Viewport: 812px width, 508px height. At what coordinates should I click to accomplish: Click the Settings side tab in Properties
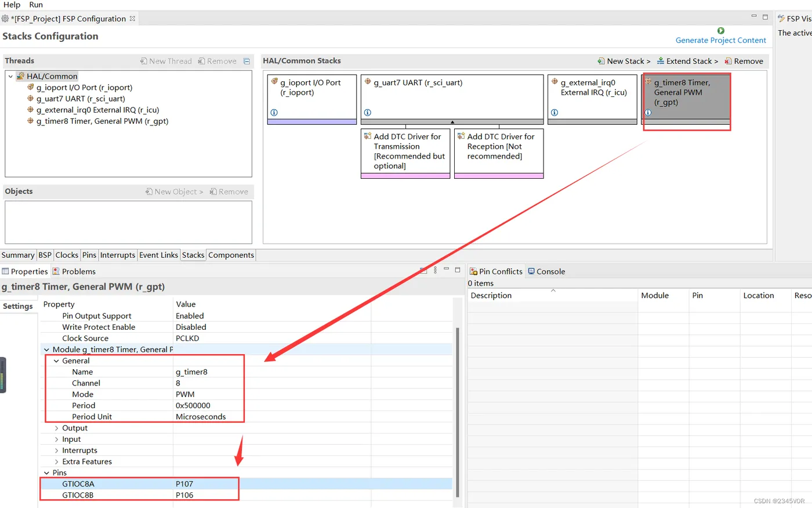[x=18, y=306]
